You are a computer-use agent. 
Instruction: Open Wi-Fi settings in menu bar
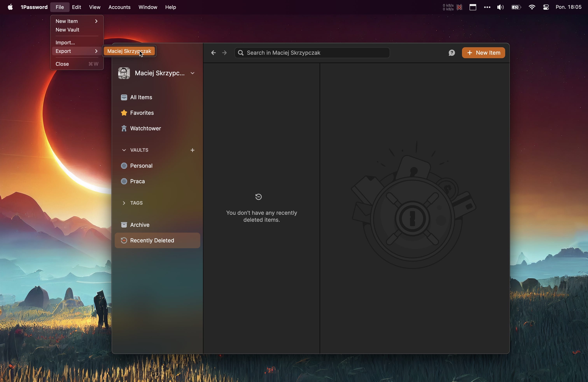532,7
